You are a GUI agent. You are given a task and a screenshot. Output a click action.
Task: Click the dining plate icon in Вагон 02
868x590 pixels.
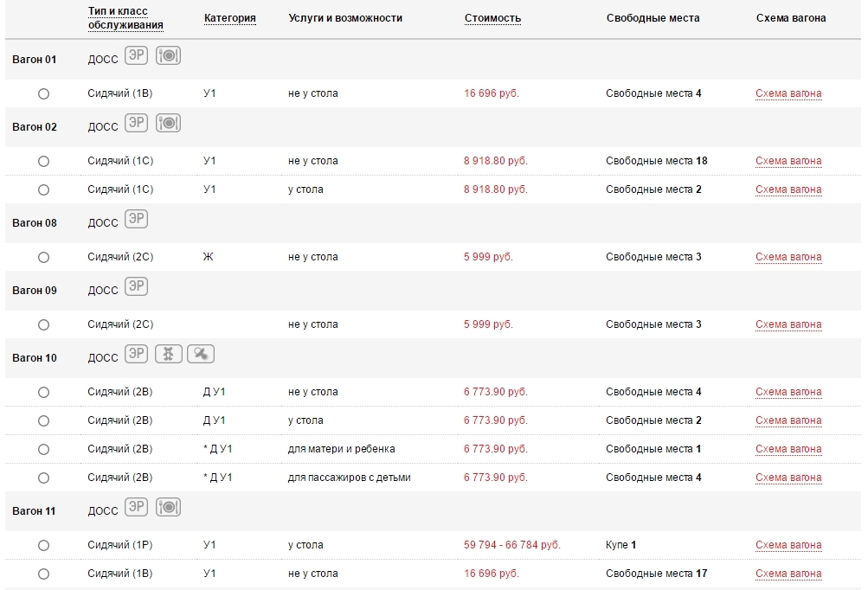[168, 123]
